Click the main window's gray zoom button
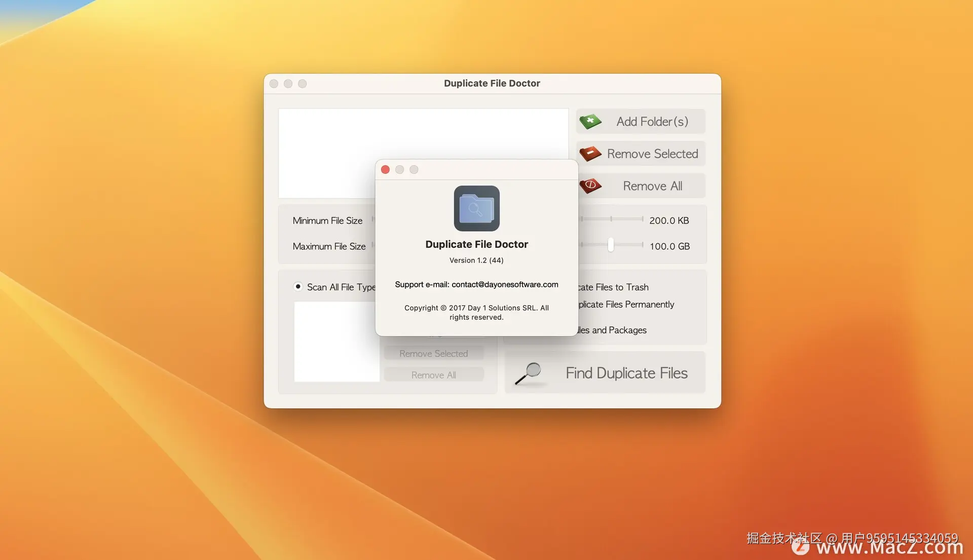Viewport: 973px width, 560px height. click(x=303, y=84)
